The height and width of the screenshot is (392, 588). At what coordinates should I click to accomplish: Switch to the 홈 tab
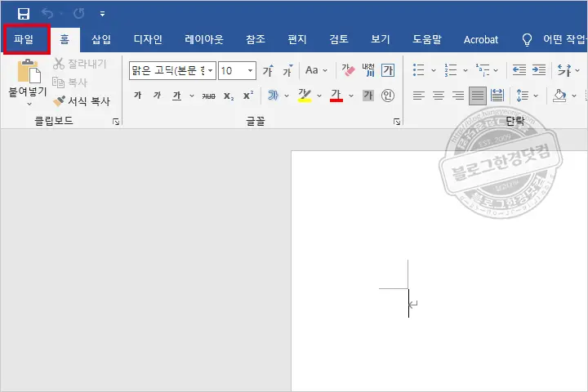(65, 39)
